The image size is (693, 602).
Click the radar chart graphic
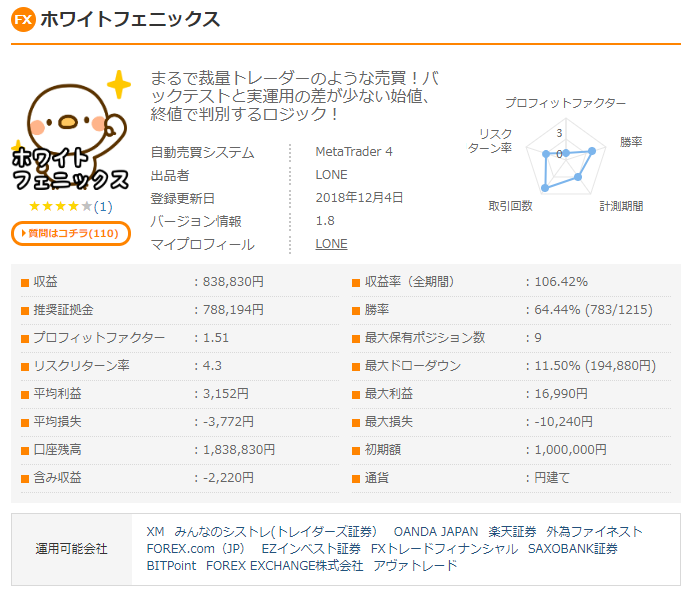click(566, 156)
